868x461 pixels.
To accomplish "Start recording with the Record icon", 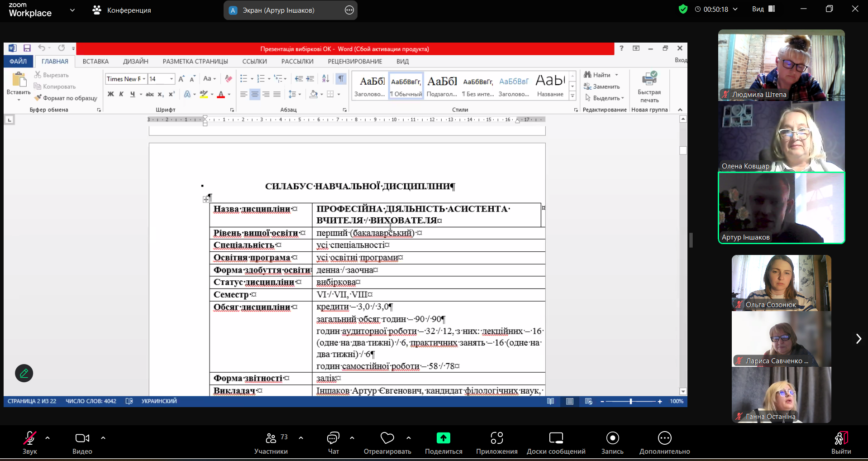I will 612,438.
